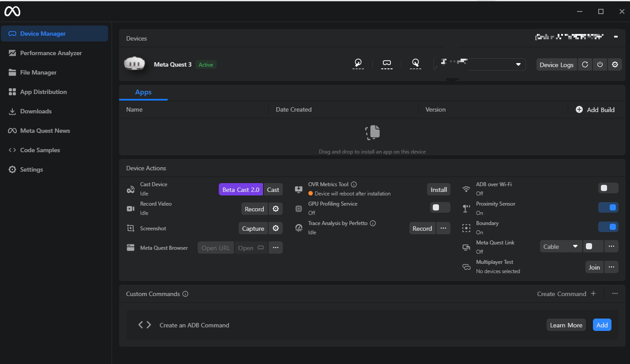The image size is (630, 364).
Task: Capture a screenshot
Action: 253,229
